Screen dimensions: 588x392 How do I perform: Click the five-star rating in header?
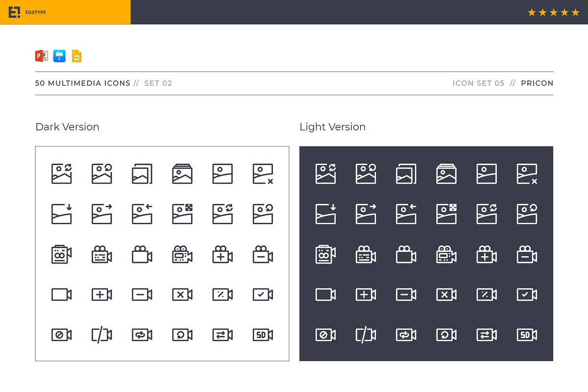click(x=553, y=12)
